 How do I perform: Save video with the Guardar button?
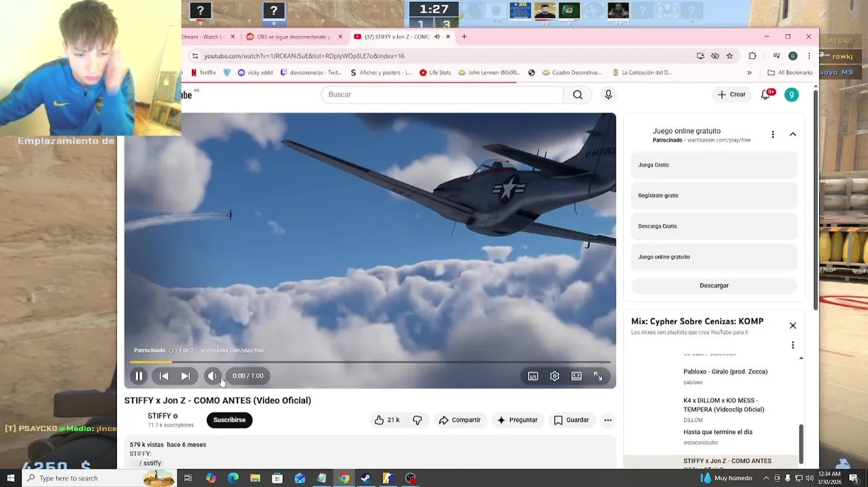[572, 420]
